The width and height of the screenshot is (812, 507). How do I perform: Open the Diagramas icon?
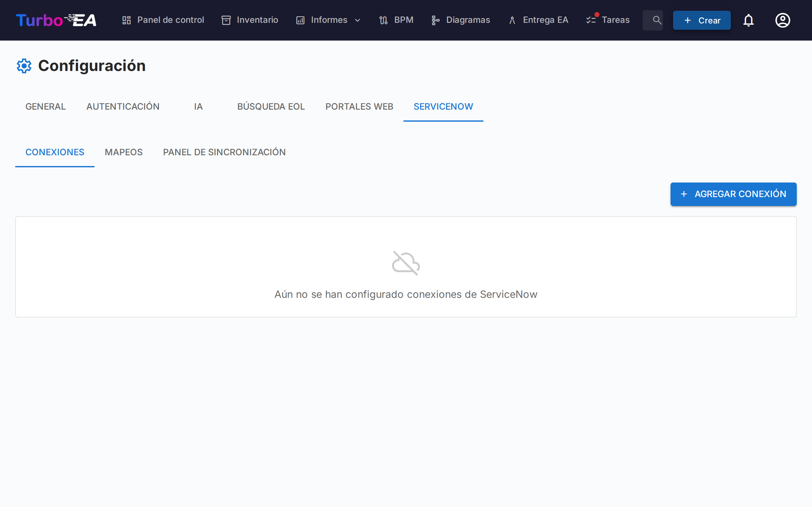tap(435, 20)
